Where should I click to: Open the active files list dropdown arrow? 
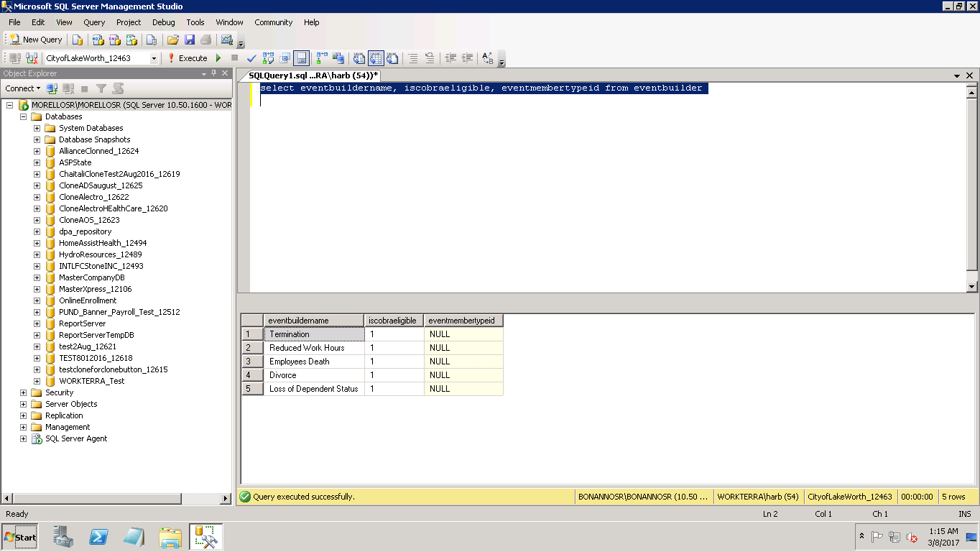(x=957, y=75)
